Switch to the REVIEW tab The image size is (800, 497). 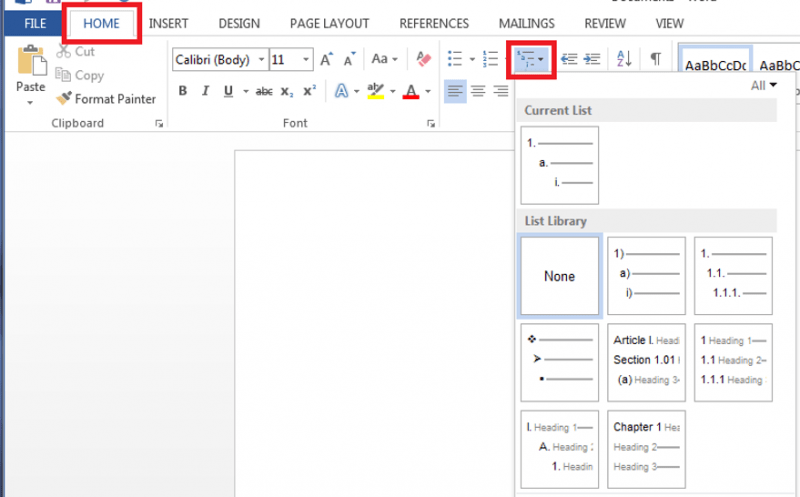pos(605,23)
